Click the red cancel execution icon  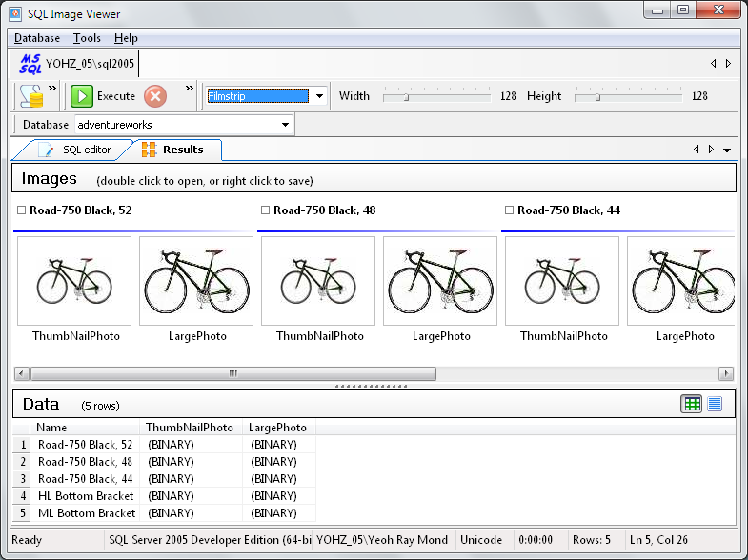coord(155,96)
